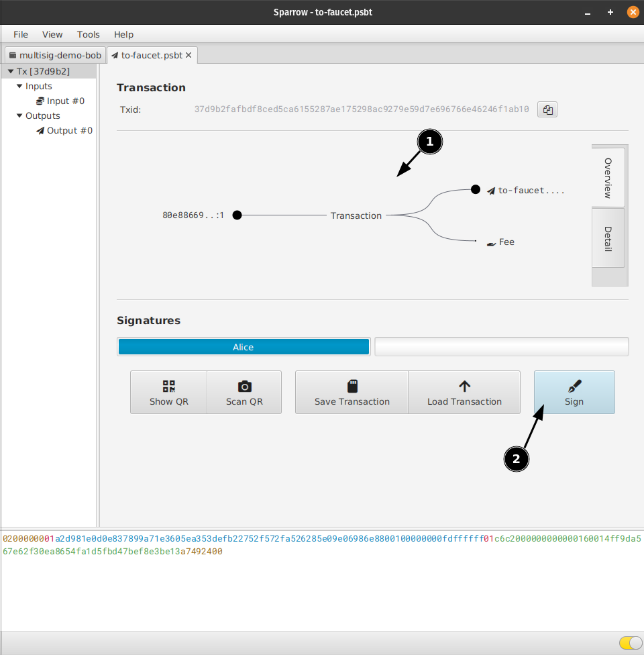Click the paper plane icon next to to-faucet output

coord(491,191)
